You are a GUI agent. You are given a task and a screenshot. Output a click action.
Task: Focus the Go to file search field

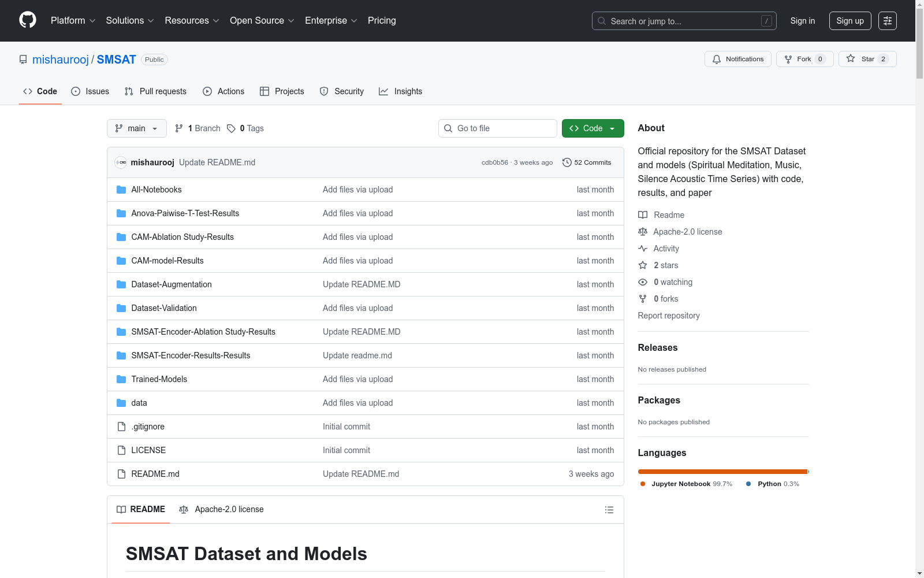click(498, 128)
